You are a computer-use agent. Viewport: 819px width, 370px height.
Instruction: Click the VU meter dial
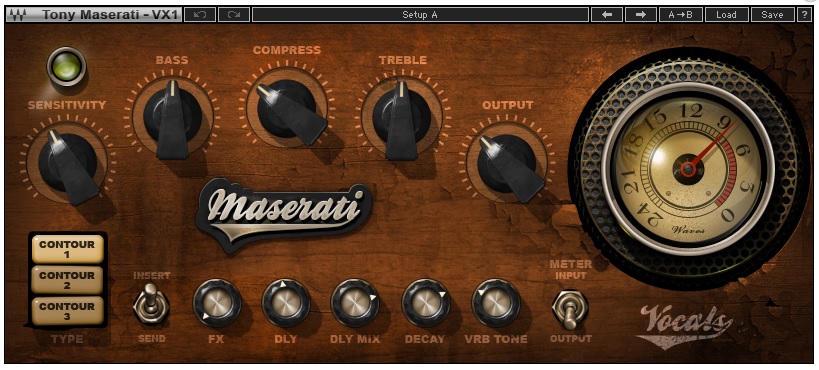(688, 168)
